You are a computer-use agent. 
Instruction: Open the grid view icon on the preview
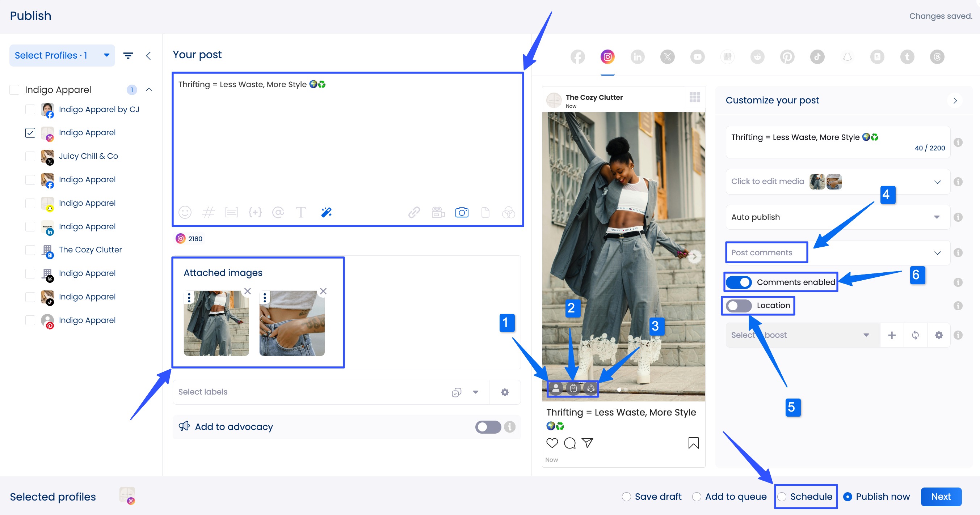click(x=694, y=97)
